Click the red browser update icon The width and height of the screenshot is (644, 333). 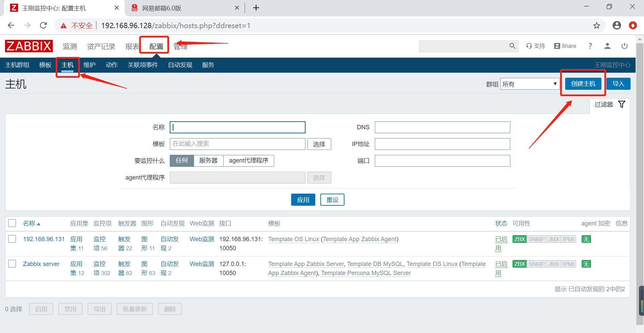click(633, 25)
